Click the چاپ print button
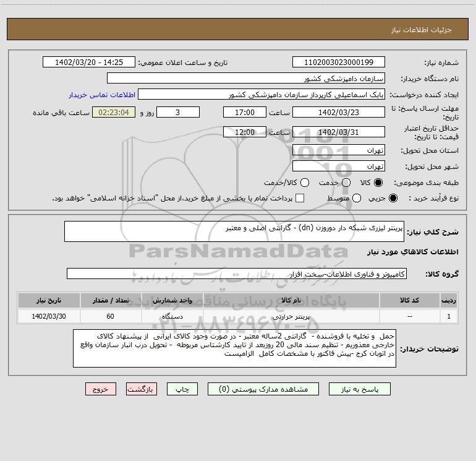 [182, 389]
